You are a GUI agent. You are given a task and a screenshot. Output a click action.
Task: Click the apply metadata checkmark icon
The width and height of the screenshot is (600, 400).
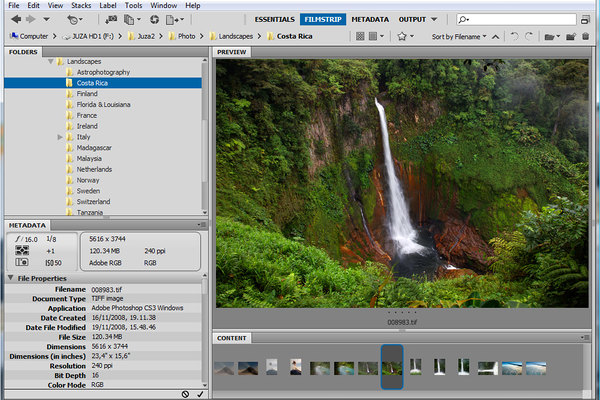[200, 394]
